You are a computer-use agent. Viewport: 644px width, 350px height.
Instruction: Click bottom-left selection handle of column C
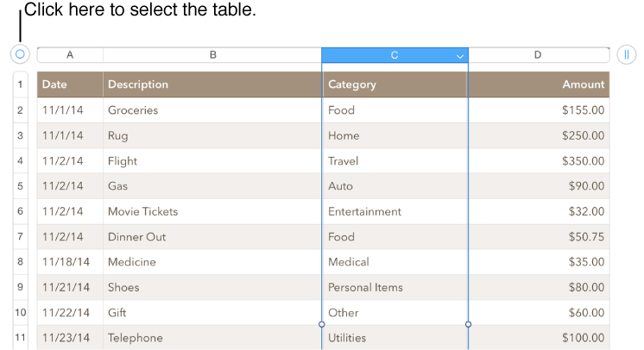point(322,325)
